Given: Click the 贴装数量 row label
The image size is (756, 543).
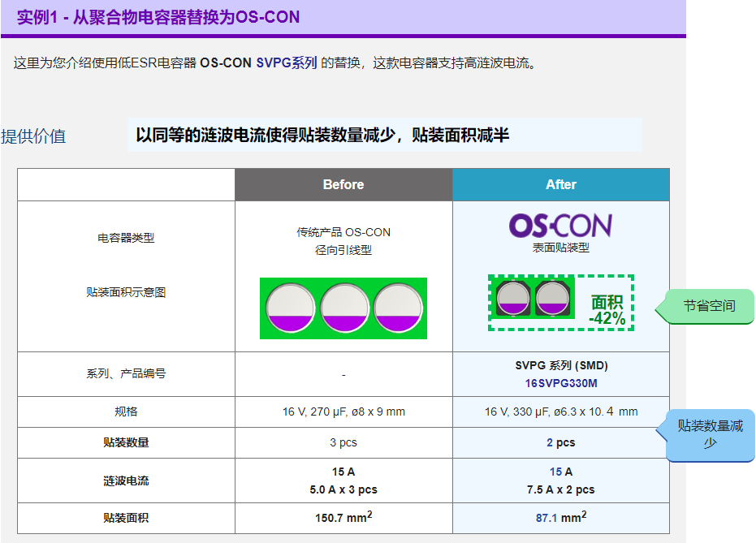Looking at the screenshot, I should tap(126, 442).
